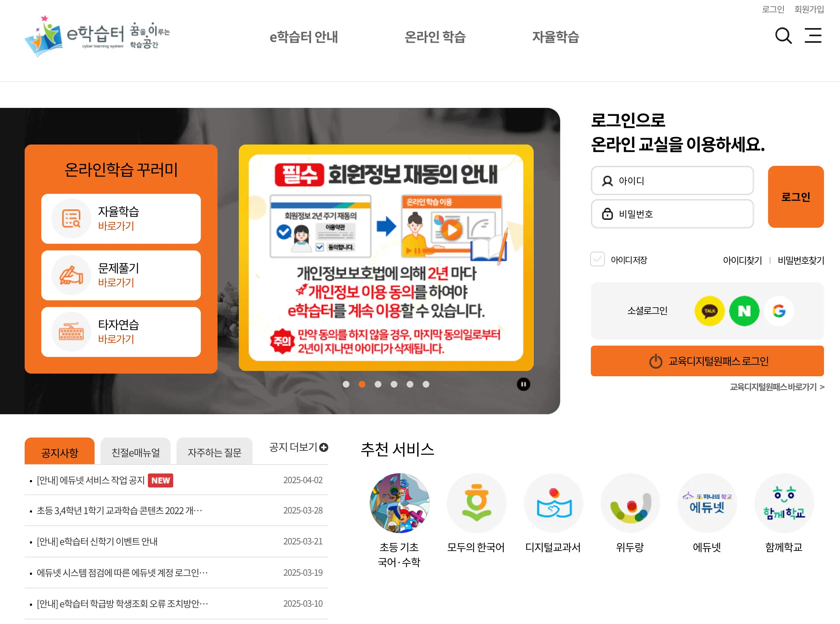Open the 함께학교 recommended service
840x624 pixels.
click(784, 503)
